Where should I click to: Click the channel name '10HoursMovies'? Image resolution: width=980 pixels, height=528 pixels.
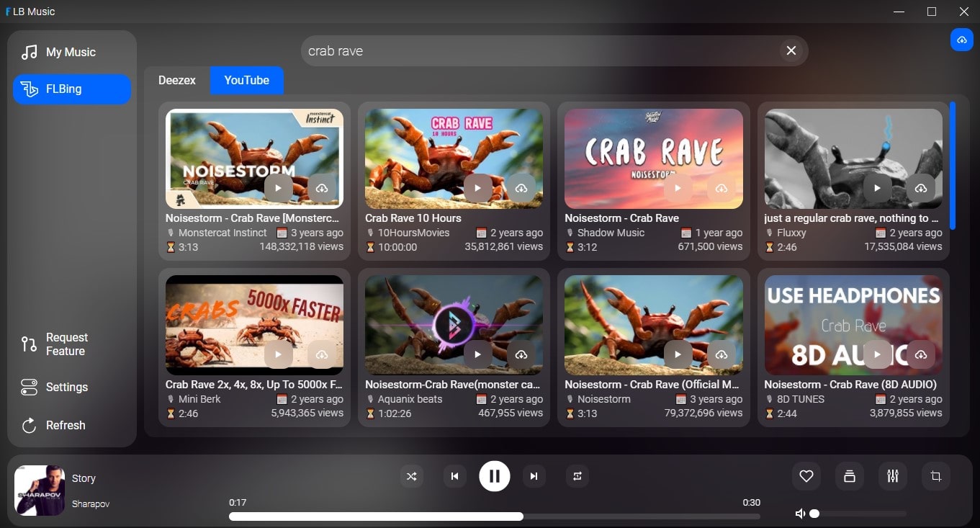pos(413,233)
